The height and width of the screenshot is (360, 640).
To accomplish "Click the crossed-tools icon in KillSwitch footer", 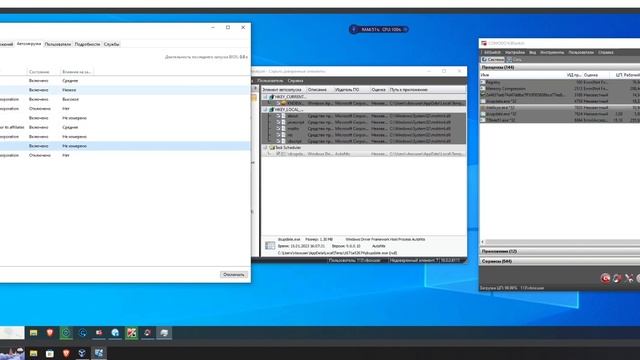I will (629, 278).
